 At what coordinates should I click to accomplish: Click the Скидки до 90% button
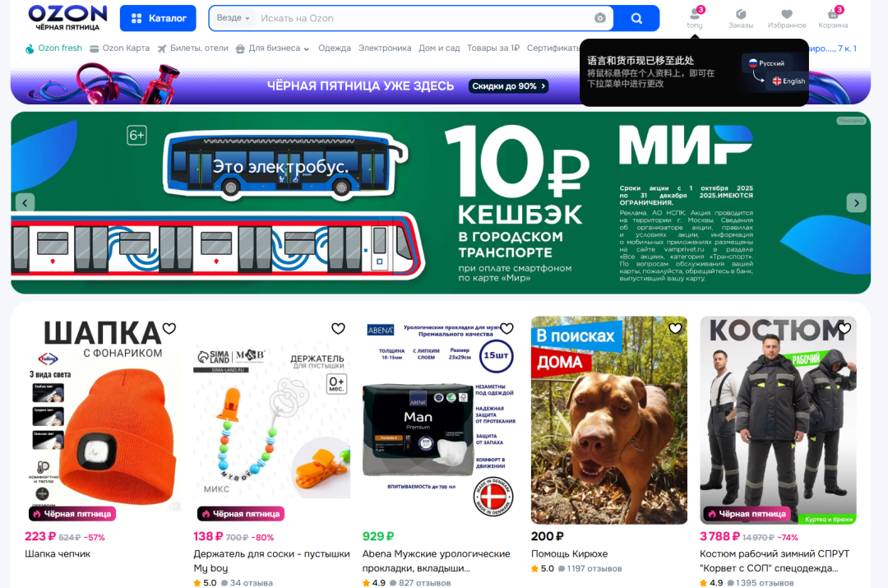[x=509, y=86]
